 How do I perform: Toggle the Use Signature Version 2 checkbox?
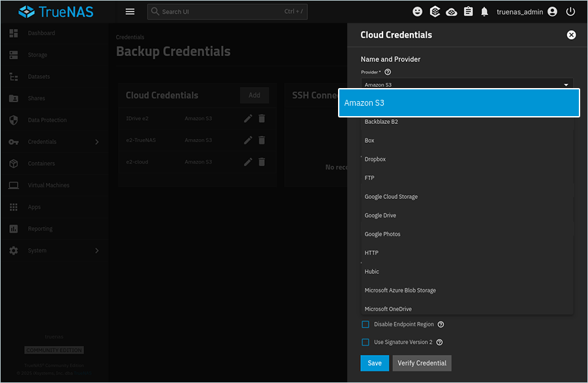pyautogui.click(x=365, y=342)
